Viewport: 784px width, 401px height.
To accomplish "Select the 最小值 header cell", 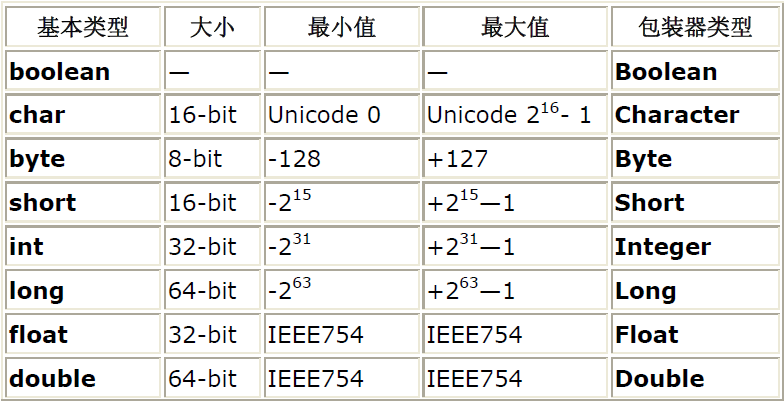I will (341, 28).
